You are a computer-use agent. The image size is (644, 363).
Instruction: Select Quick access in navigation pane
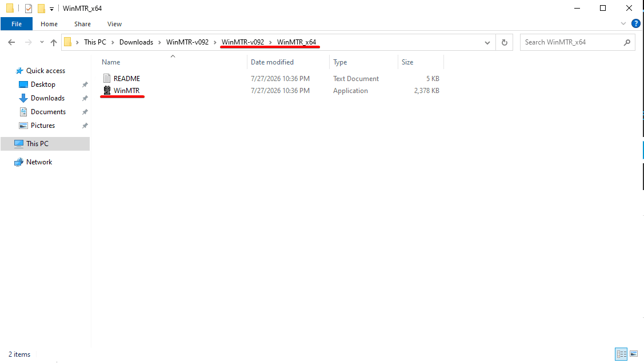point(46,71)
